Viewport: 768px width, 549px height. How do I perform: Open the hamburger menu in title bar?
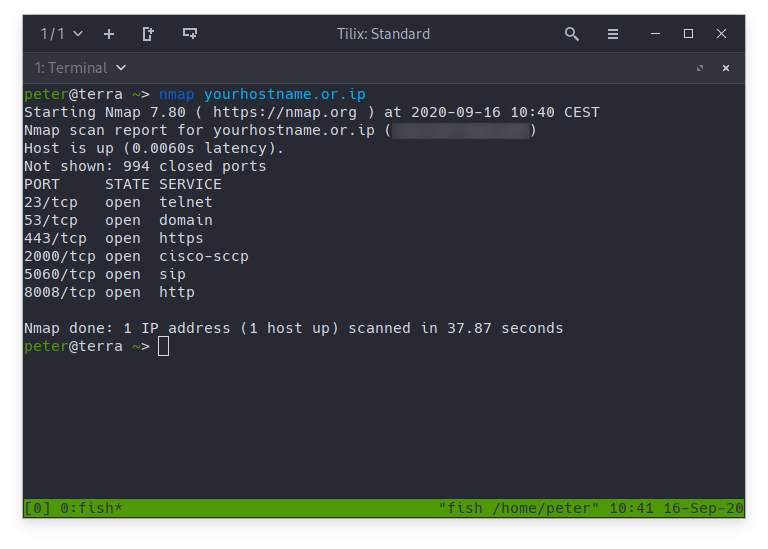[613, 34]
